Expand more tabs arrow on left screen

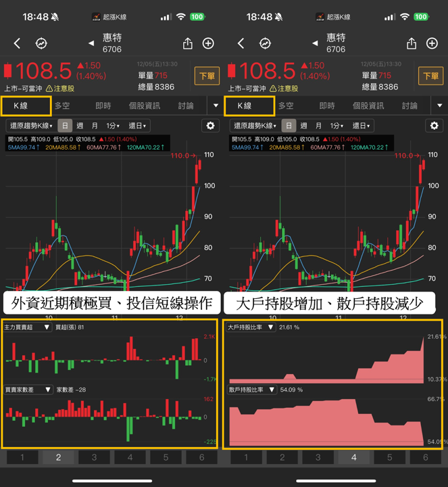(216, 106)
